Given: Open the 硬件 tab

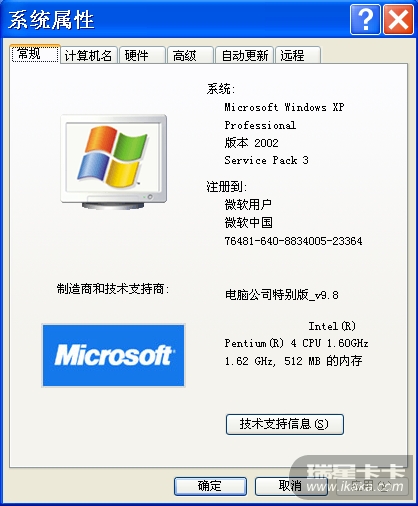Looking at the screenshot, I should click(x=142, y=55).
